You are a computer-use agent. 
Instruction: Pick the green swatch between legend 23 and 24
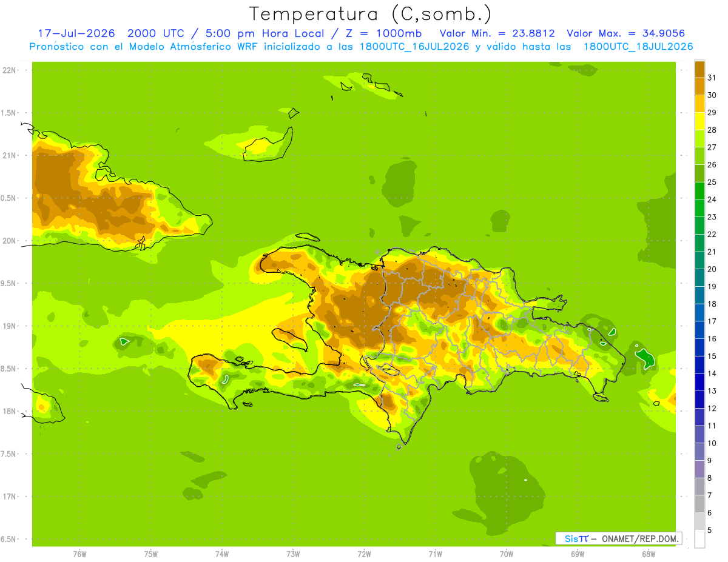tap(699, 208)
